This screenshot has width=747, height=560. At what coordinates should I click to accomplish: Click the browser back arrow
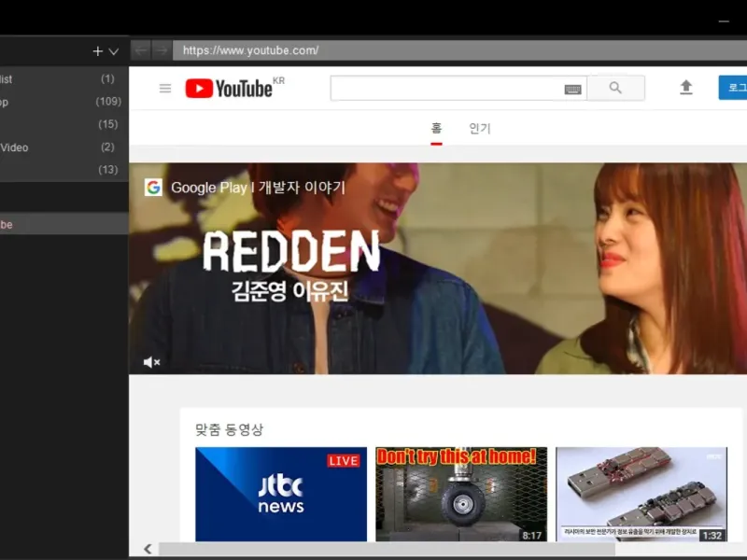click(141, 50)
